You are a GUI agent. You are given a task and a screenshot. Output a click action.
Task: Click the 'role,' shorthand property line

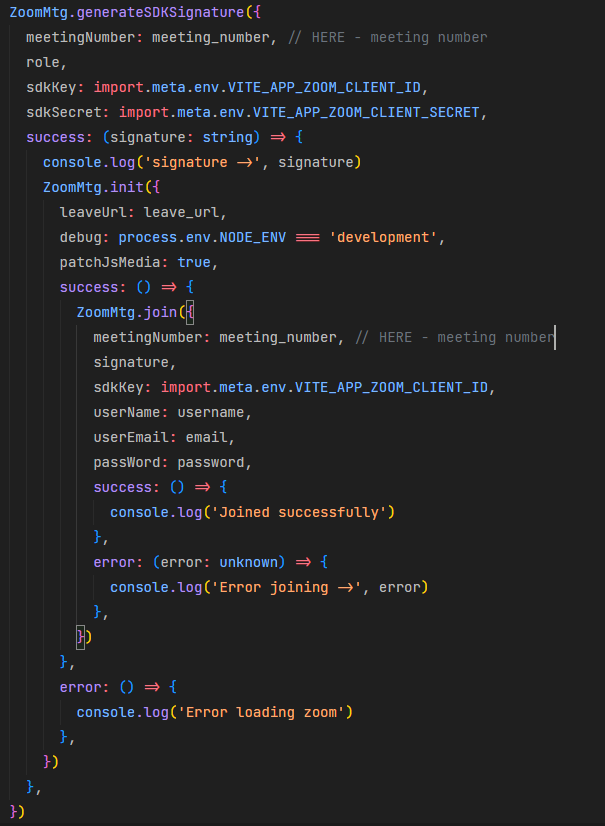46,62
